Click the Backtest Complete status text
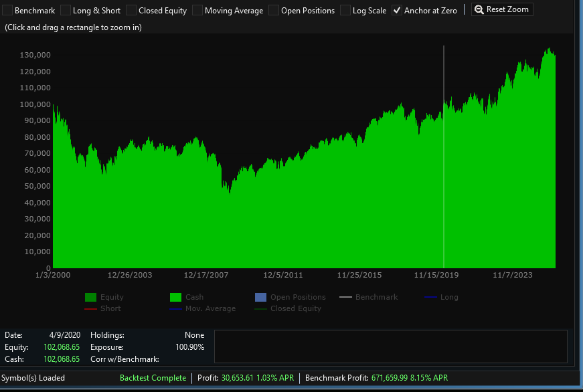This screenshot has width=583, height=392. (153, 378)
